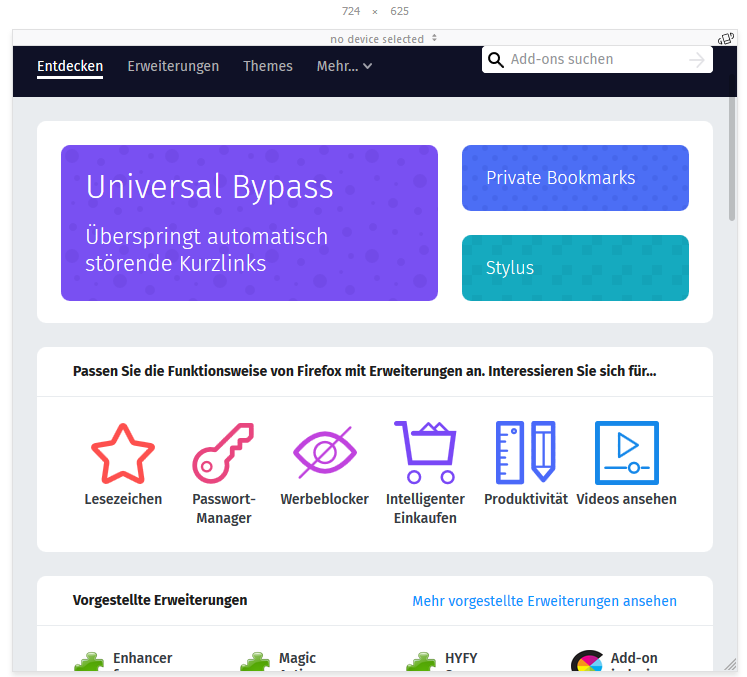Click the search submit arrow

click(697, 60)
